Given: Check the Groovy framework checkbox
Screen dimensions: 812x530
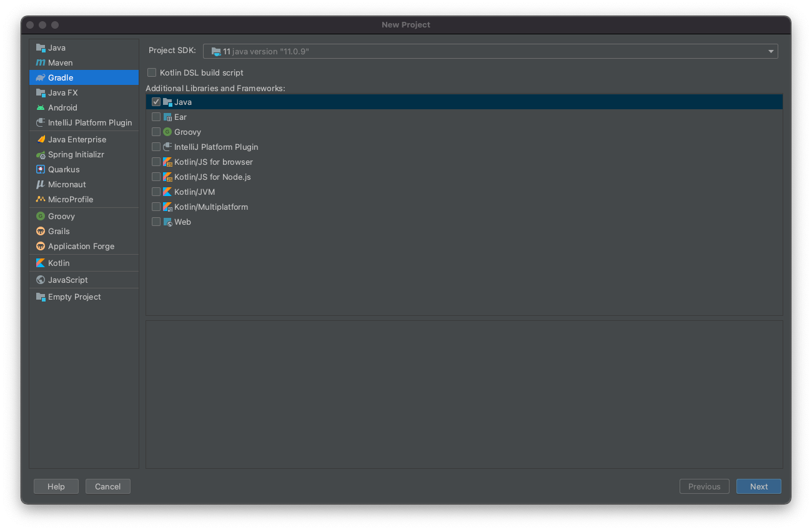Looking at the screenshot, I should [x=156, y=132].
